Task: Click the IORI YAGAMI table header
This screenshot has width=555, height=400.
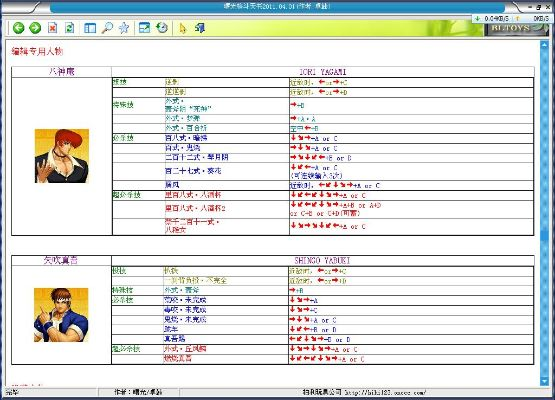Action: point(322,72)
